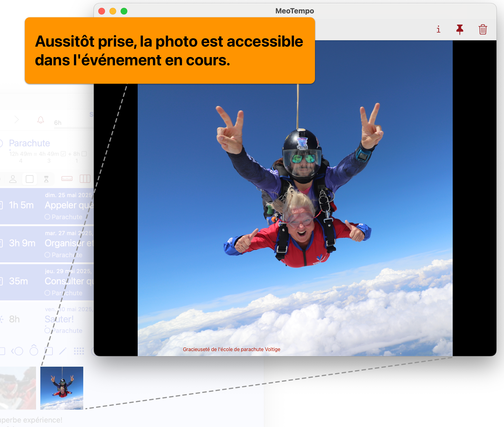The height and width of the screenshot is (427, 504).
Task: Click the circle with upward caret icon
Action: coord(34,350)
